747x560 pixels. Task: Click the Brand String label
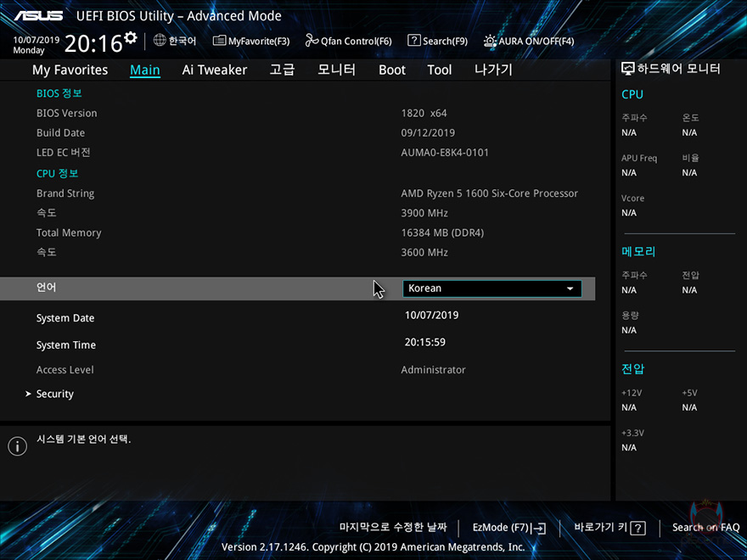[x=65, y=193]
